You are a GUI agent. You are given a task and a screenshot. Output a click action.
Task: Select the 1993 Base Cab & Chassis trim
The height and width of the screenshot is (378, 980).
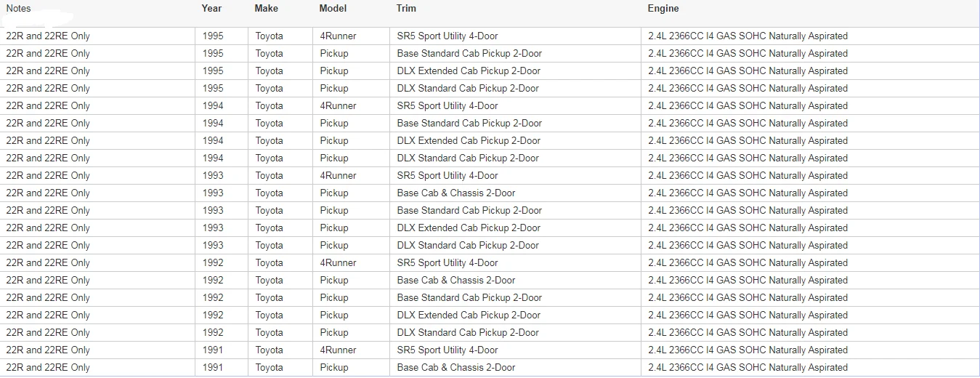[456, 193]
